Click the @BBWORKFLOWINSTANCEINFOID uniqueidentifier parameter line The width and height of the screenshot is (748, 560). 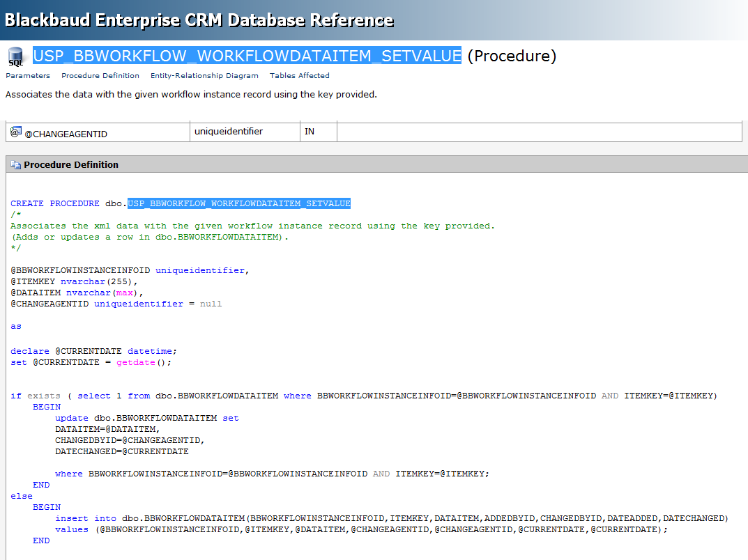click(130, 270)
